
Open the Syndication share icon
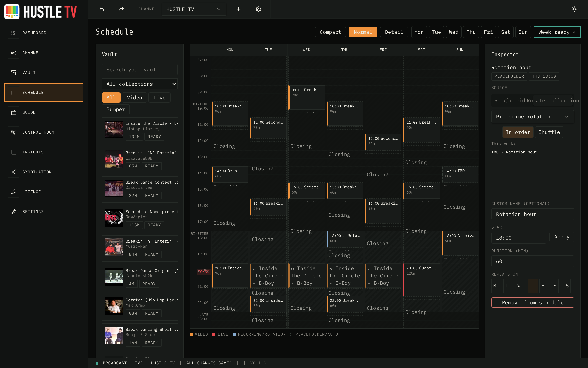(14, 172)
